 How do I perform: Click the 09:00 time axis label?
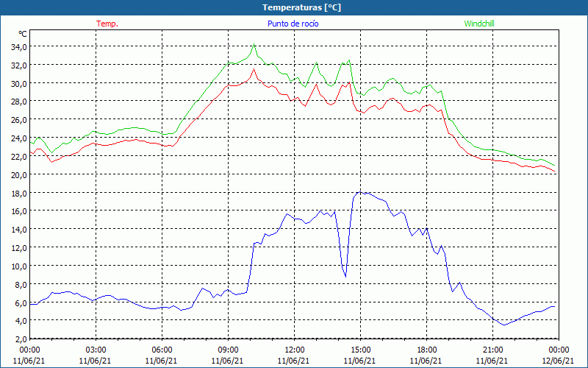pos(228,350)
